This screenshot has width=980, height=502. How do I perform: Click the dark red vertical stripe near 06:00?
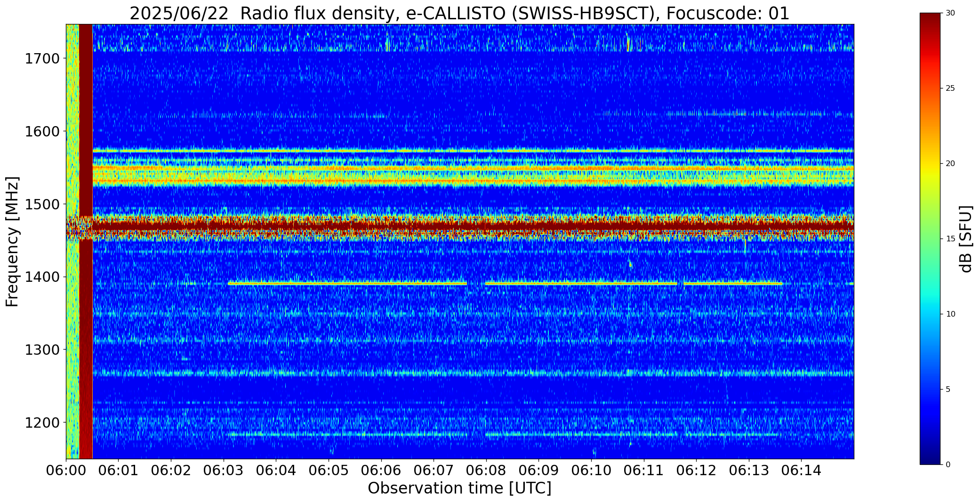[86, 241]
